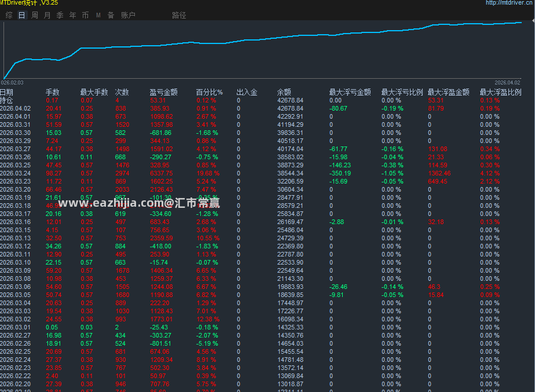Switch to the M tab
The height and width of the screenshot is (392, 535).
point(98,15)
